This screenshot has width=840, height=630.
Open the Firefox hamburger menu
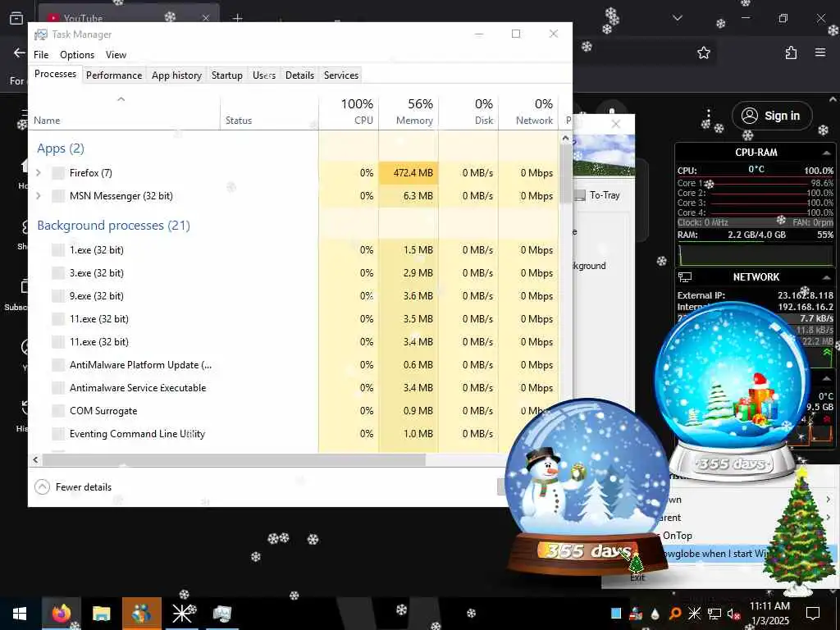820,52
